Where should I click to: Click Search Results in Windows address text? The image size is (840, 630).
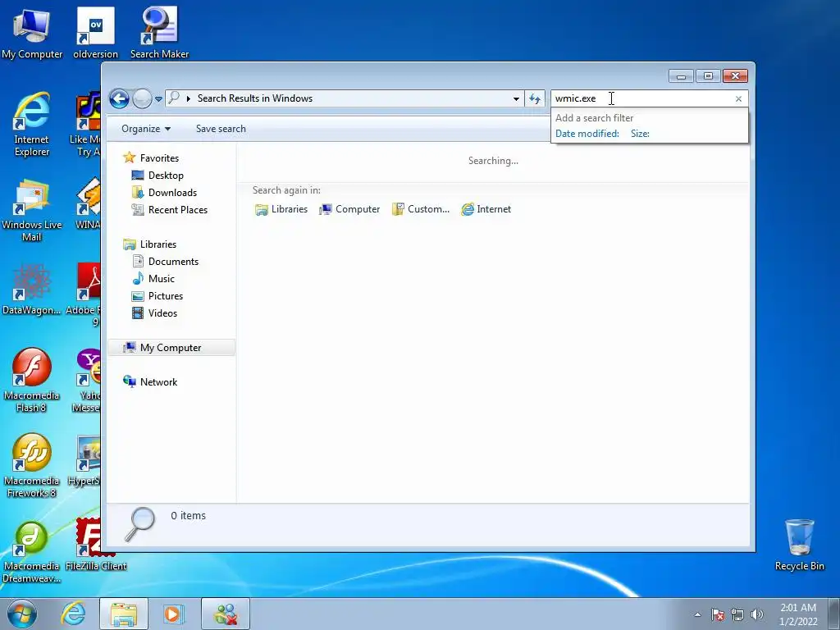pyautogui.click(x=255, y=98)
